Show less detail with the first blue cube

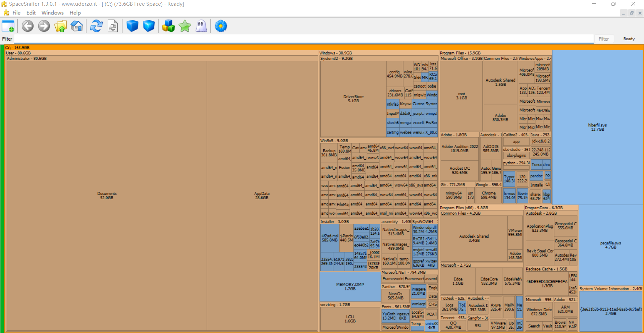click(132, 26)
